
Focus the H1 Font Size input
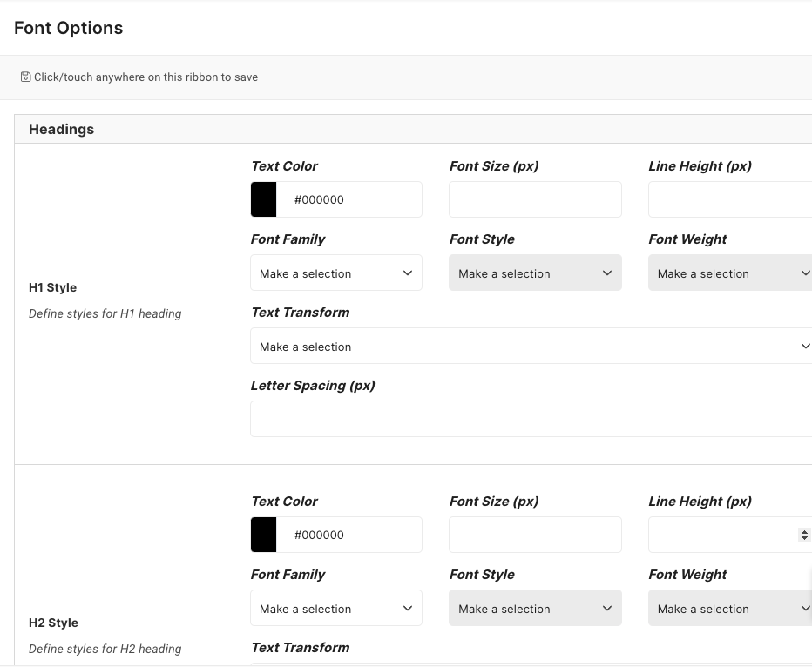[x=535, y=199]
